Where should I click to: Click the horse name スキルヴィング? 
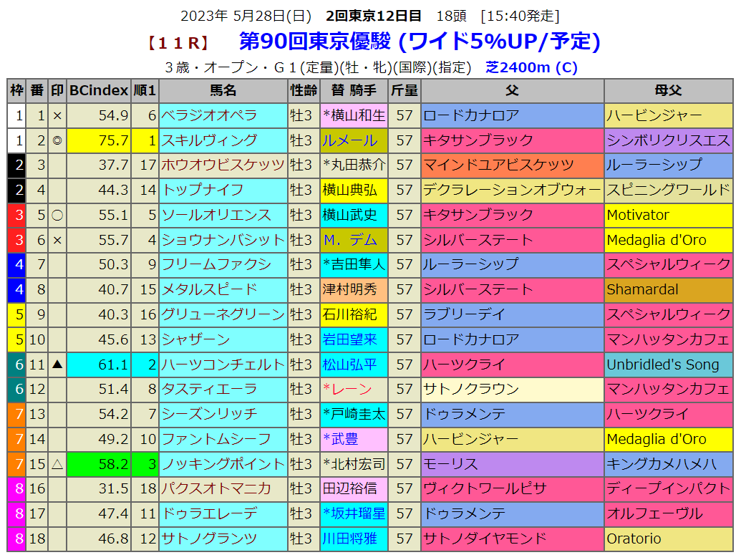(209, 140)
